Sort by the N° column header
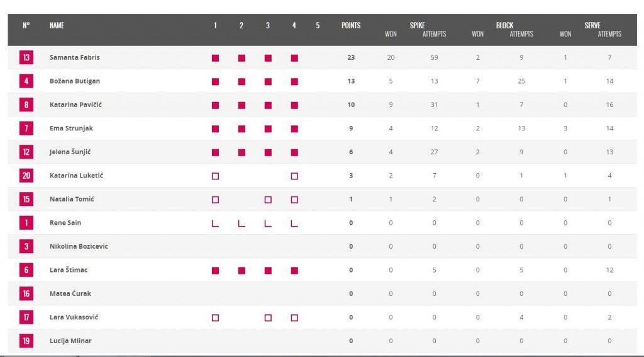Viewport: 644px width, 357px height. tap(26, 26)
